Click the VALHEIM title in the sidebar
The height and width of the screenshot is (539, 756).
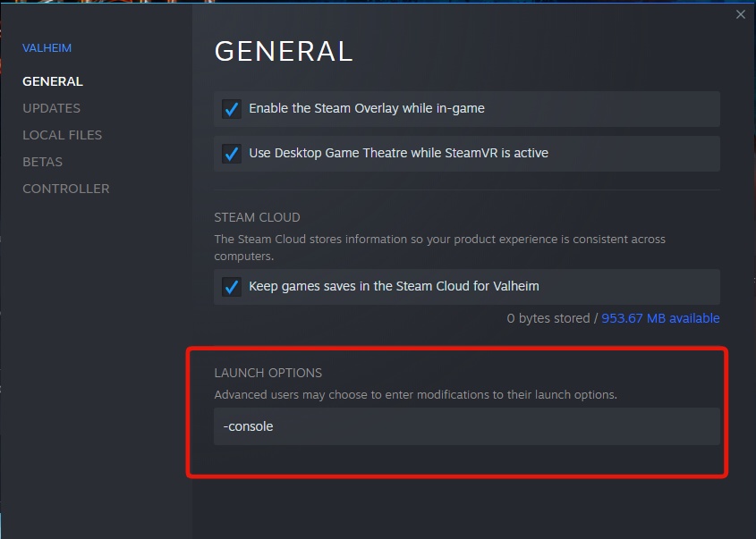coord(47,47)
